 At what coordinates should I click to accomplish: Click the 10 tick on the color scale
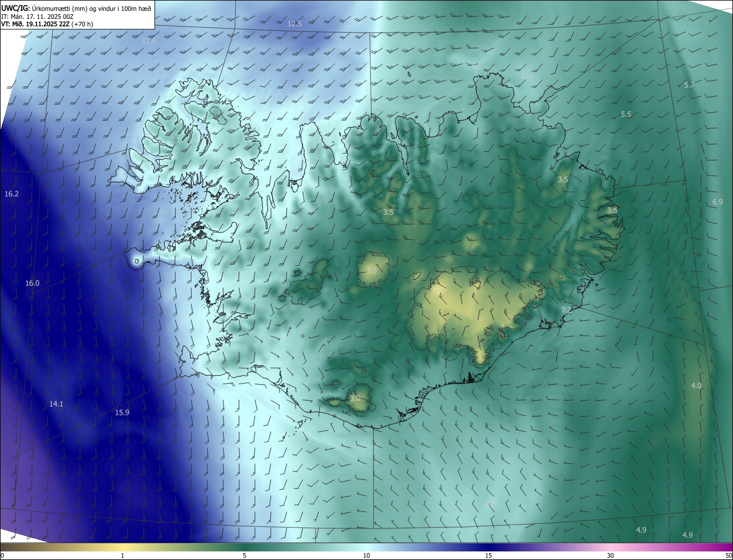(366, 555)
